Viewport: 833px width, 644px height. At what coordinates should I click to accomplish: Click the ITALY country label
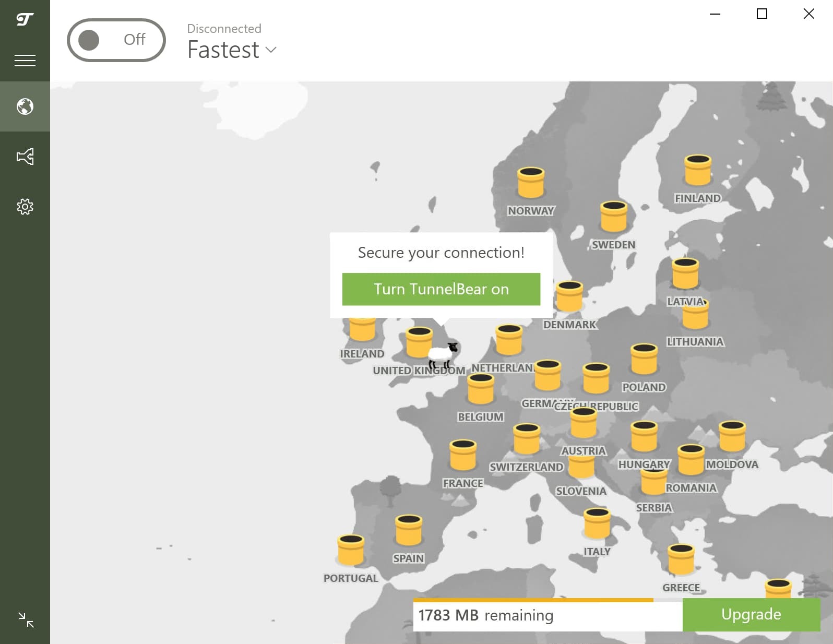click(597, 552)
